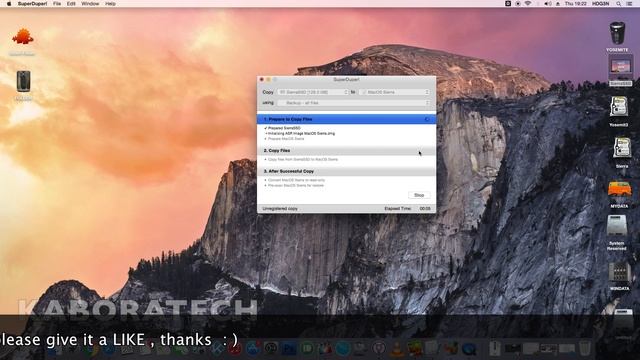Open Notification Center list icon
The height and width of the screenshot is (360, 640).
(x=630, y=4)
